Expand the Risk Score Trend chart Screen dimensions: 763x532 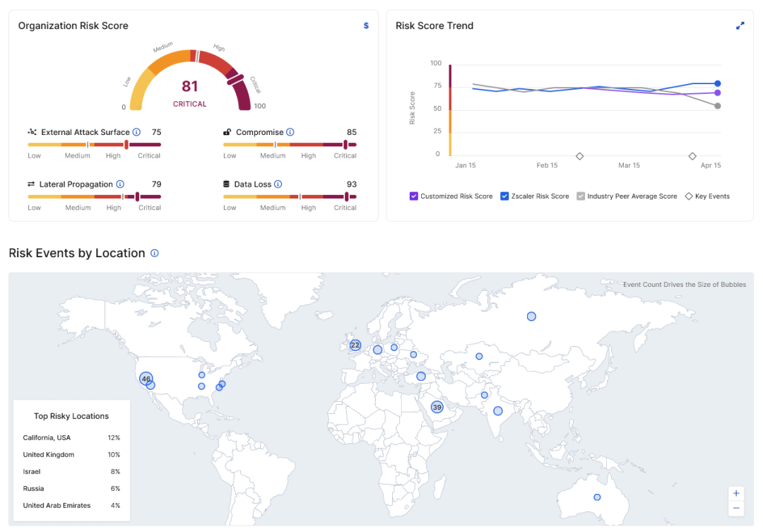tap(740, 25)
